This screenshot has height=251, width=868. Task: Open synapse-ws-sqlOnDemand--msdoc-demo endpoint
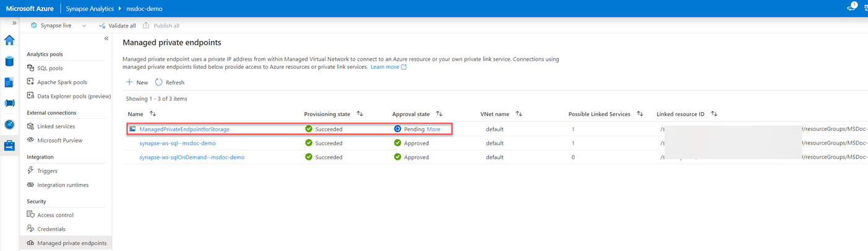(x=192, y=157)
